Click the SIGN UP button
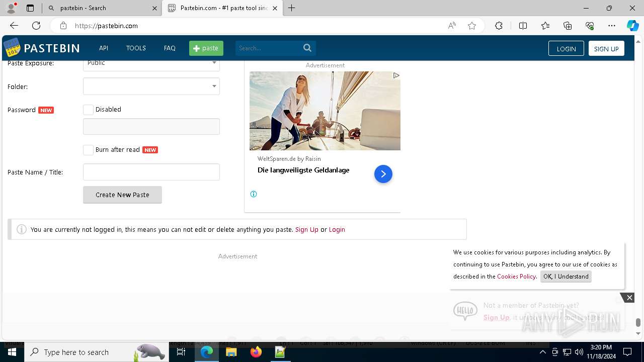The height and width of the screenshot is (362, 644). tap(606, 49)
